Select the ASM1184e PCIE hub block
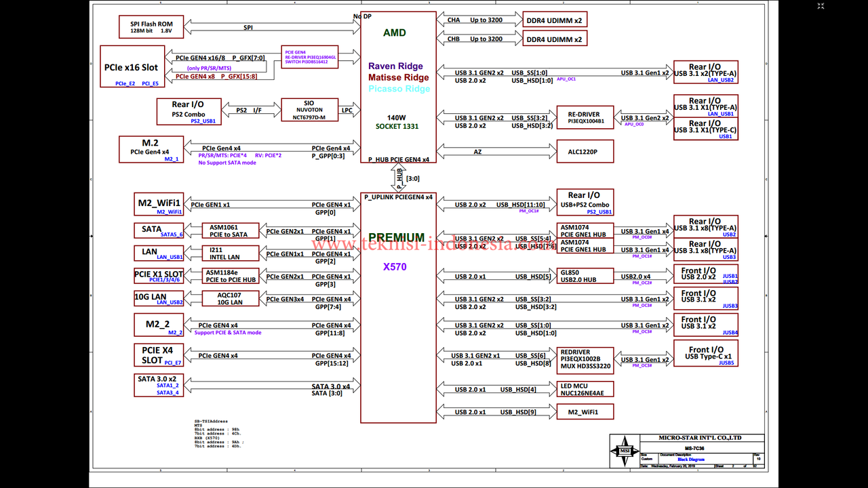Image resolution: width=868 pixels, height=488 pixels. pos(230,276)
